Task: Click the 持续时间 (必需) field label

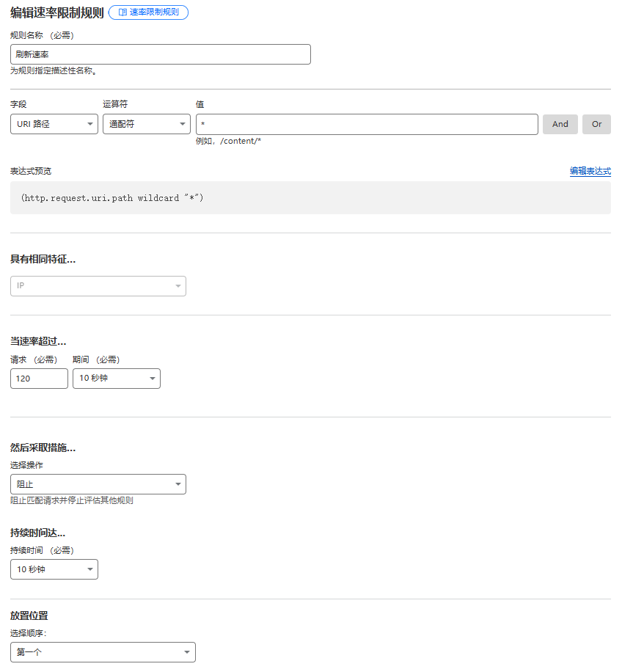Action: (42, 550)
